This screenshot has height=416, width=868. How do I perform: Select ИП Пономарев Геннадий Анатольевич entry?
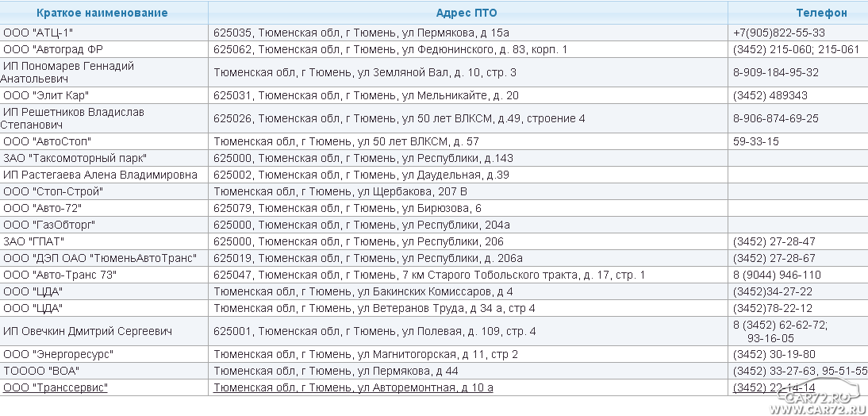[68, 72]
